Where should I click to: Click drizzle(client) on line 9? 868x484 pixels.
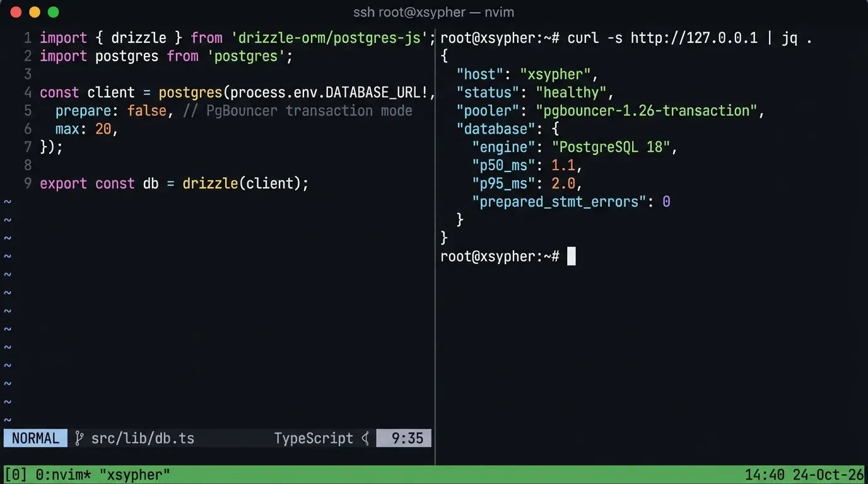tap(242, 183)
